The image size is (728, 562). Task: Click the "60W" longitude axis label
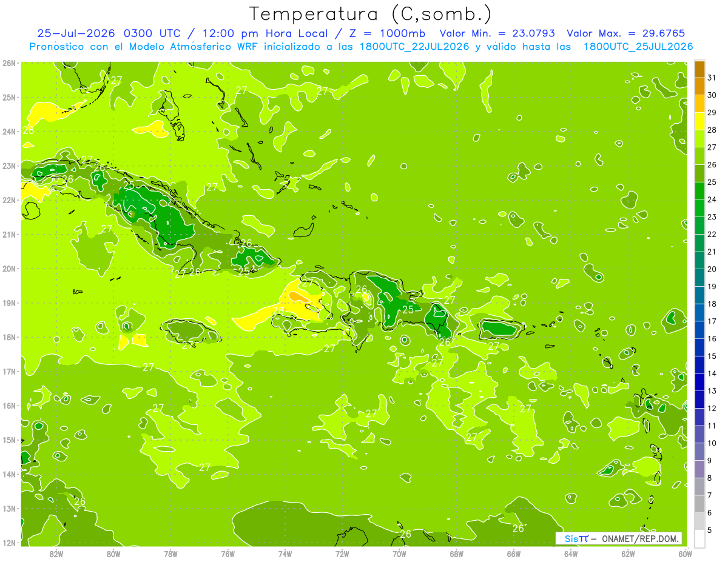click(x=685, y=554)
